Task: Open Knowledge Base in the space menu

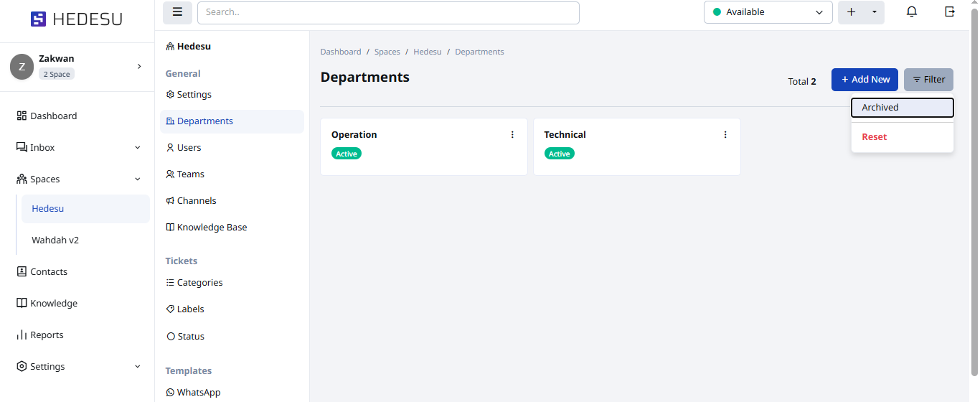Action: pyautogui.click(x=212, y=228)
